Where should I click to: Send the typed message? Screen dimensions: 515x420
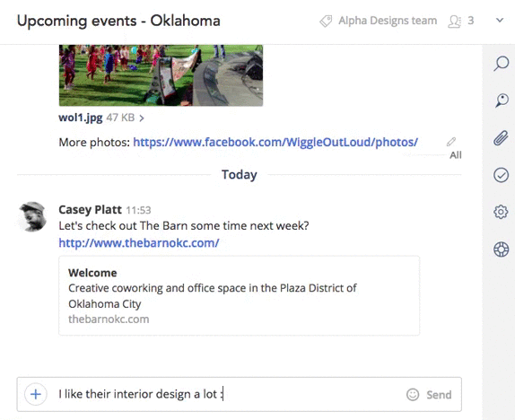(439, 394)
